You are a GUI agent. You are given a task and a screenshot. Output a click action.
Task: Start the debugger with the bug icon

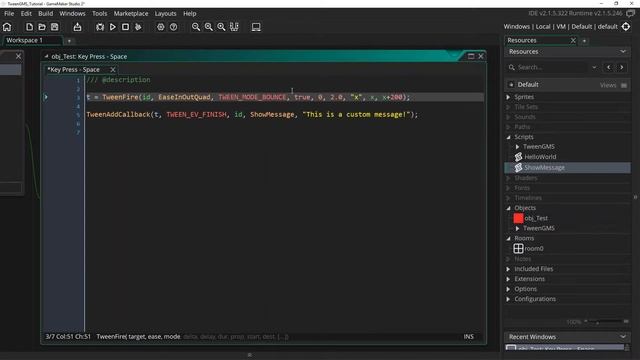(x=100, y=27)
